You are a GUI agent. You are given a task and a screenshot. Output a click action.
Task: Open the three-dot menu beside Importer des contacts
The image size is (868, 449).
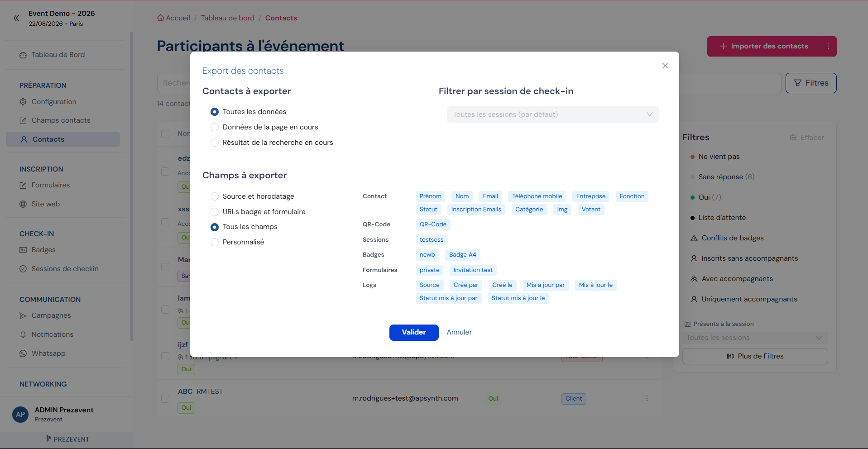click(x=828, y=46)
